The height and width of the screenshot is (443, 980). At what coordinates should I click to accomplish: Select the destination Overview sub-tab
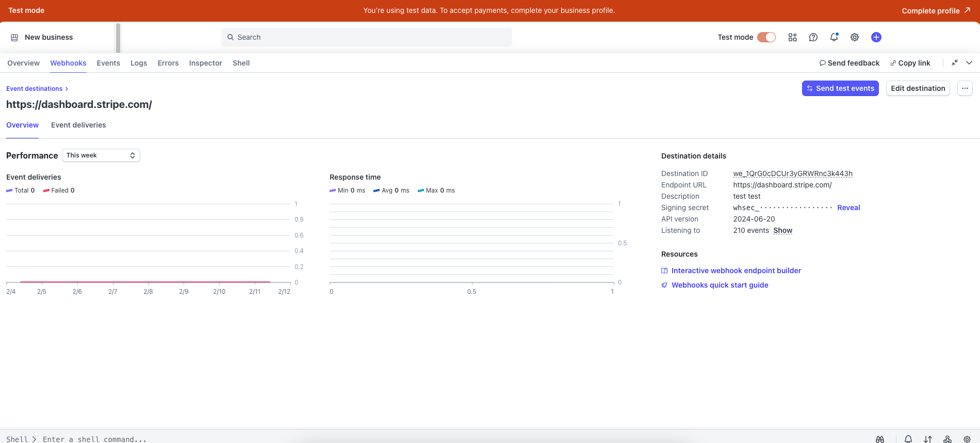(x=22, y=125)
